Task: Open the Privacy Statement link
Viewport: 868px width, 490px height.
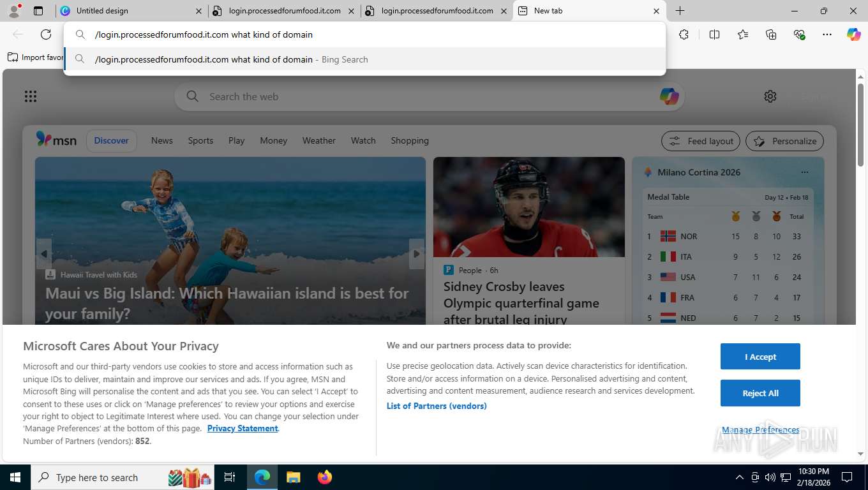Action: 243,428
